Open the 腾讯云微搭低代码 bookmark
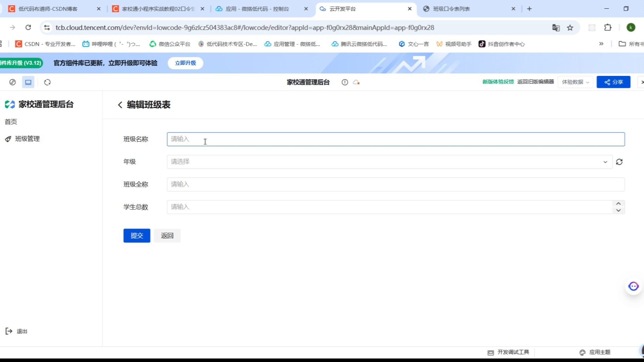This screenshot has width=644, height=362. tap(359, 44)
